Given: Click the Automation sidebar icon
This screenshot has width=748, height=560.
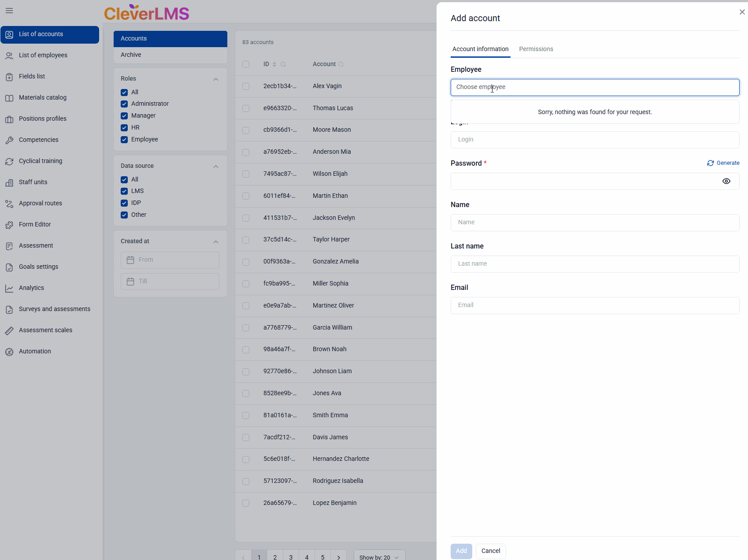Looking at the screenshot, I should coord(9,352).
